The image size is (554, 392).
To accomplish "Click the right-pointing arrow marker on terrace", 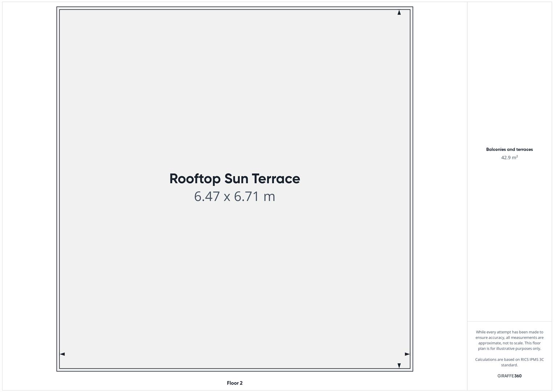I will point(407,354).
